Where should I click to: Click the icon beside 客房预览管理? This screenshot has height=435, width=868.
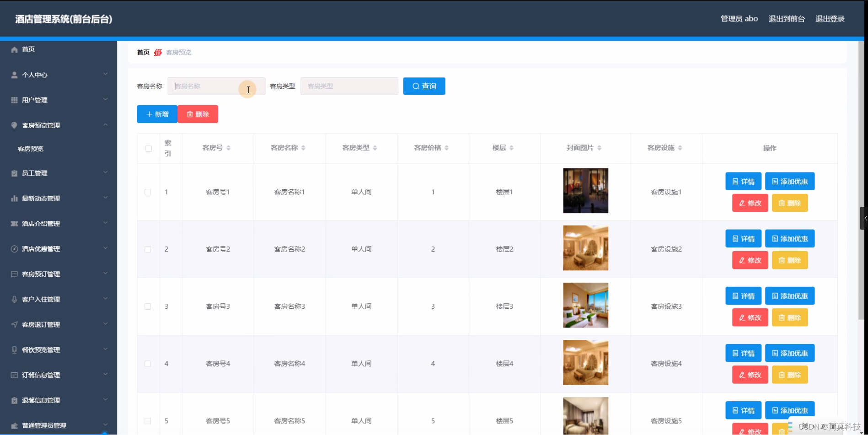tap(14, 125)
